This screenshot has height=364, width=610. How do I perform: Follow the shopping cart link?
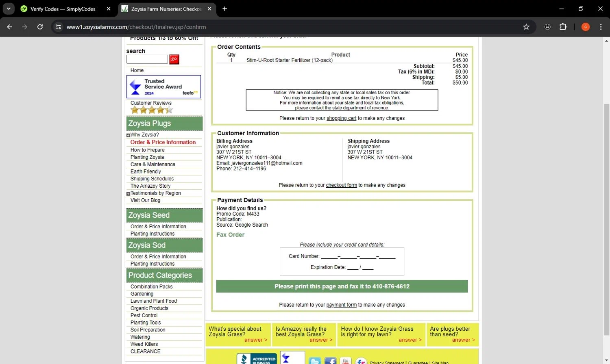point(341,118)
